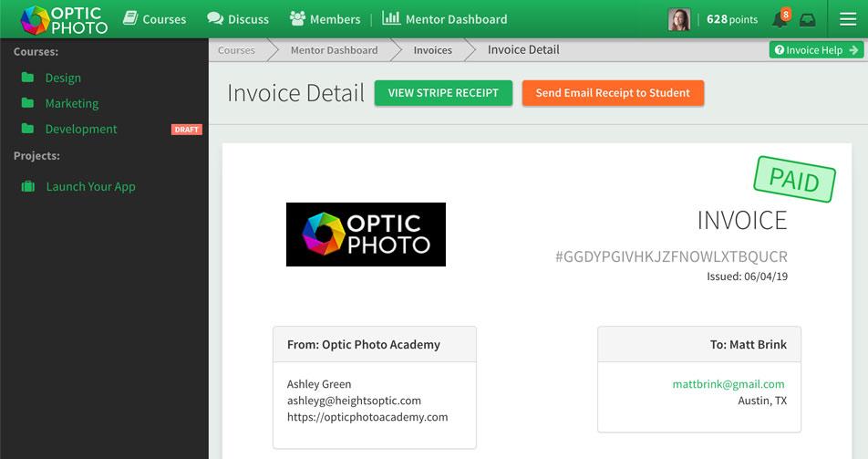Click the mattbrink@gmail.com email link
The image size is (868, 459).
728,384
